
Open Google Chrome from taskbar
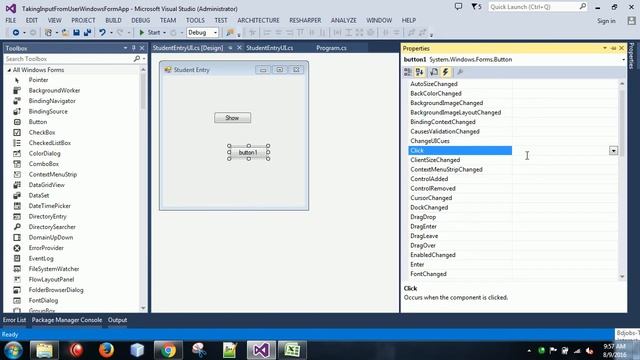click(168, 350)
